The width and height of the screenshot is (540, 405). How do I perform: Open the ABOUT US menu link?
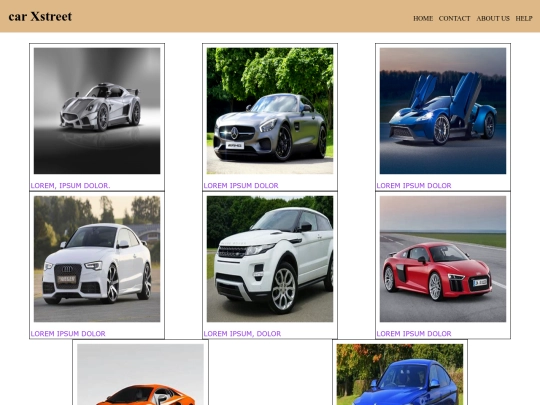(x=493, y=19)
